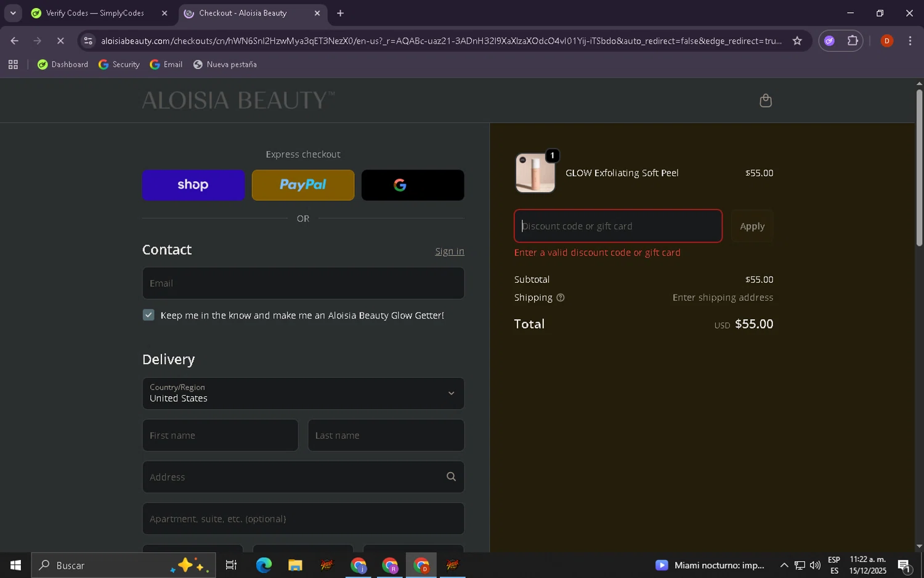Viewport: 924px width, 578px height.
Task: Toggle the Keep me in the know checkbox
Action: [148, 315]
